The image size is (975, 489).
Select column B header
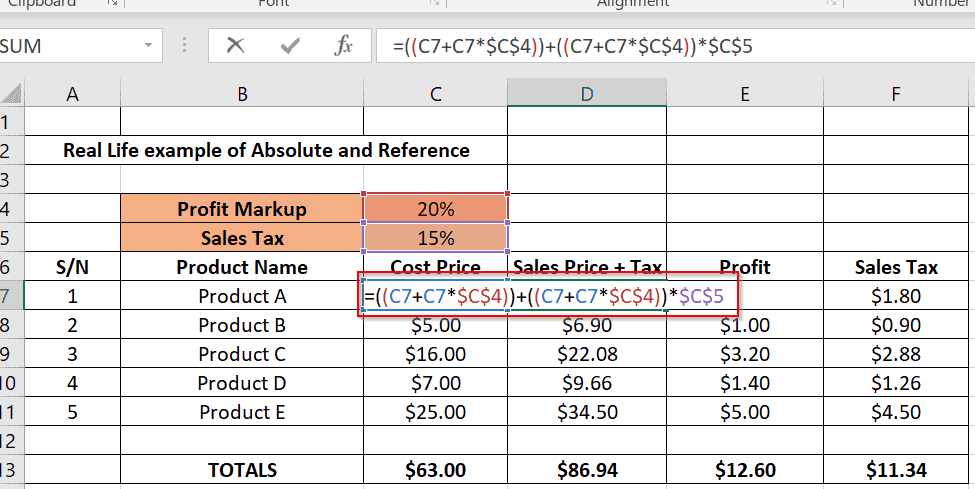click(242, 94)
